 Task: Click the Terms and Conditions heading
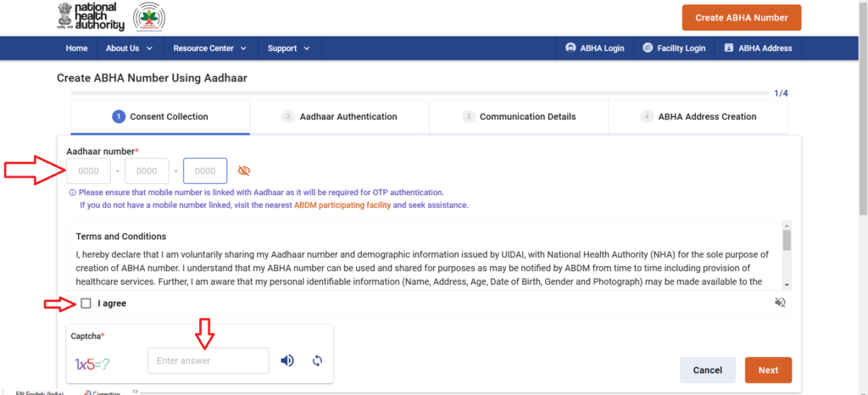tap(120, 236)
